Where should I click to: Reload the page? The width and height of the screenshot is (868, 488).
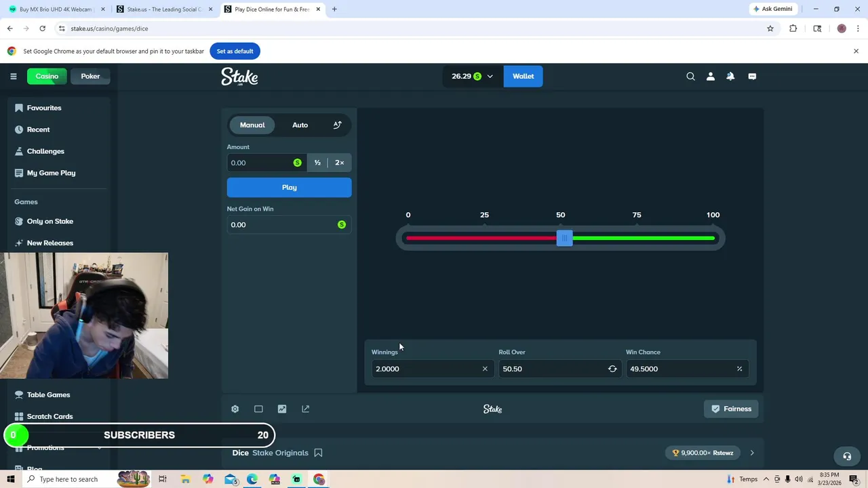(x=42, y=28)
